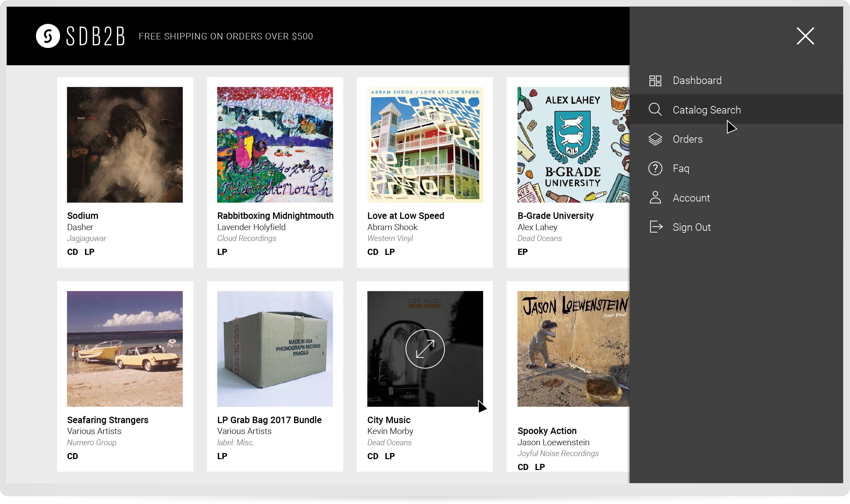Select EP format for B-Grade University

pyautogui.click(x=523, y=252)
